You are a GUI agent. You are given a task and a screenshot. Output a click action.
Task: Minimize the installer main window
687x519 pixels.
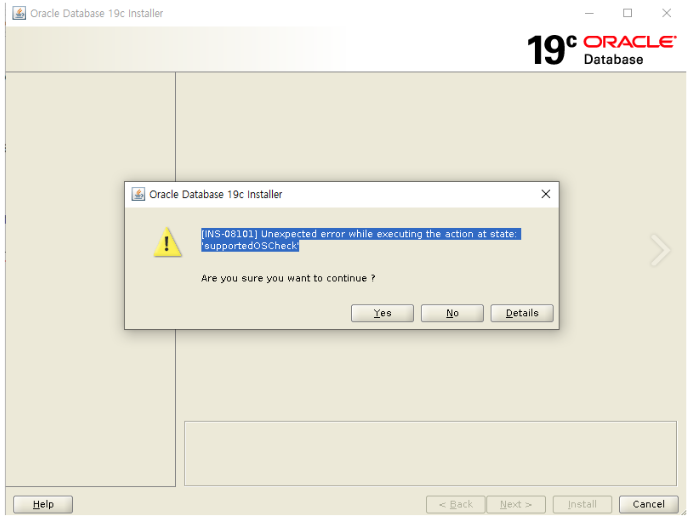click(x=589, y=13)
